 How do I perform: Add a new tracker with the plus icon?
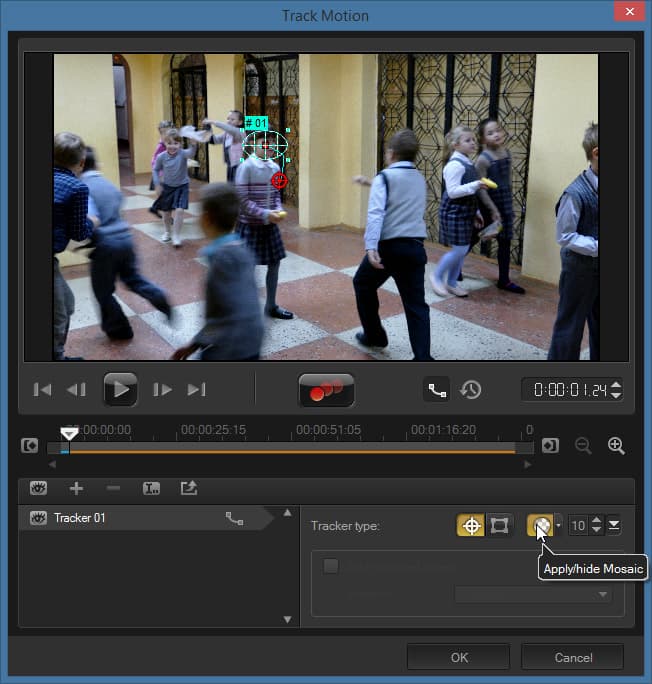[x=76, y=488]
